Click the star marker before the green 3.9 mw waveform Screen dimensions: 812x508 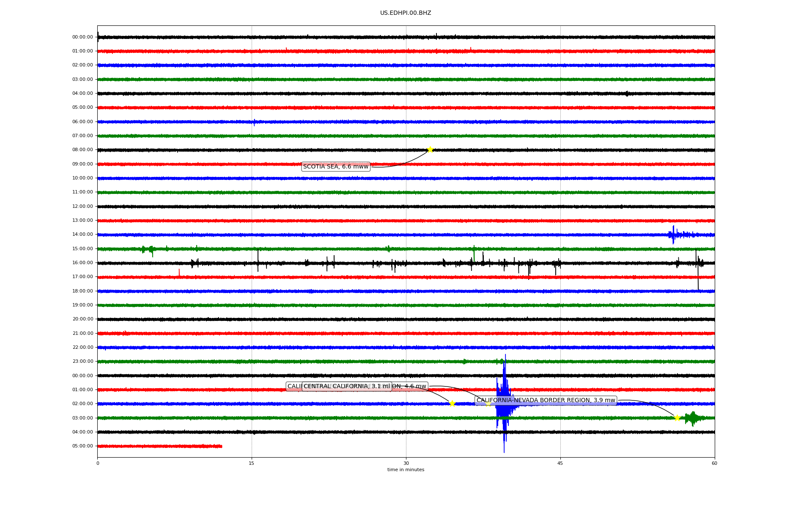click(677, 418)
